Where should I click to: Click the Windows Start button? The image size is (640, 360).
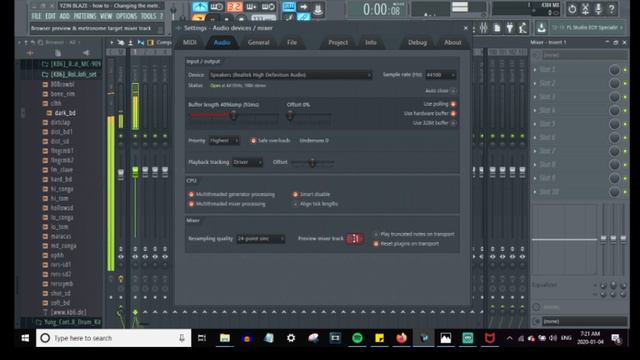[25, 338]
